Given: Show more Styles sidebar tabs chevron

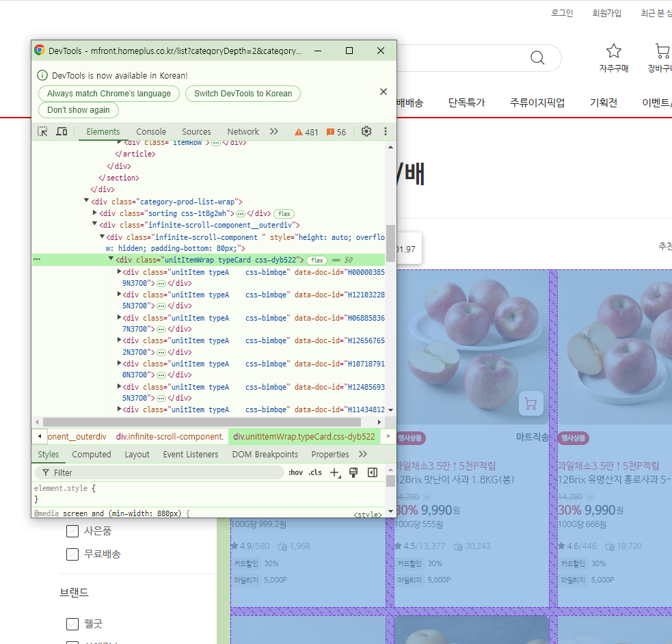Looking at the screenshot, I should click(363, 454).
